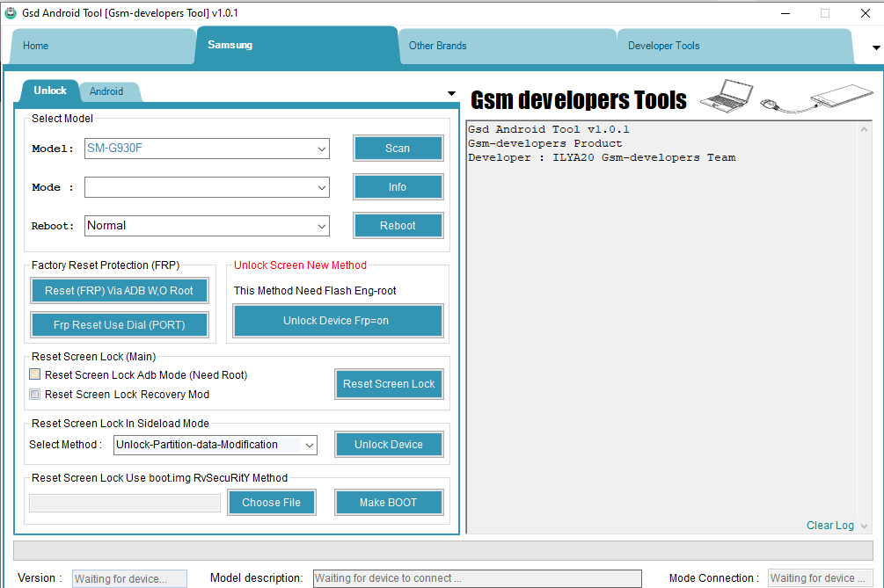Image resolution: width=884 pixels, height=588 pixels.
Task: Expand the empty Mode dropdown
Action: click(321, 187)
